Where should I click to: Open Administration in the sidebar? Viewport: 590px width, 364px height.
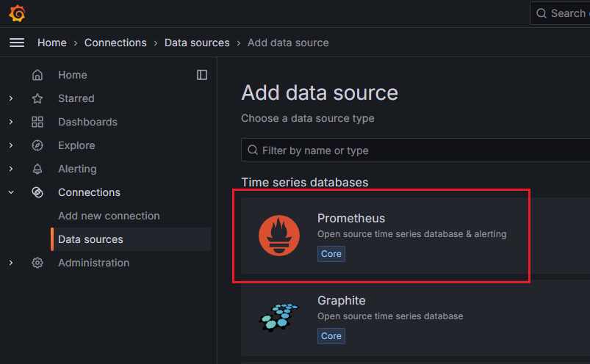[x=94, y=263]
